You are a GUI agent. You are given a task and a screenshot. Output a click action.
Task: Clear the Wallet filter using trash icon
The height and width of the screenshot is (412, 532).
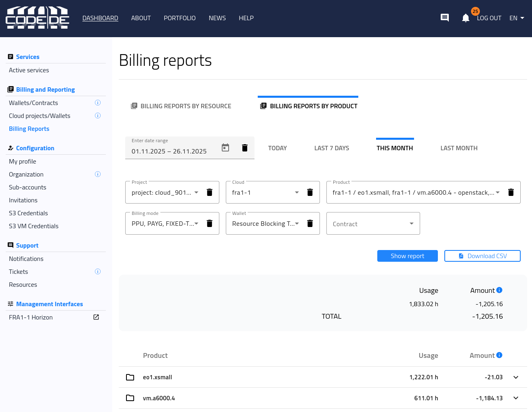(x=310, y=223)
